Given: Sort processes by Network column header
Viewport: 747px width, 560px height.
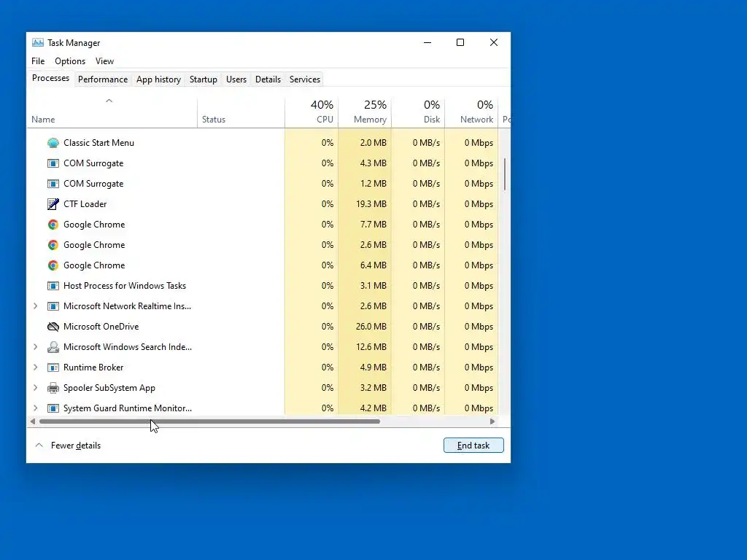Looking at the screenshot, I should pos(472,113).
